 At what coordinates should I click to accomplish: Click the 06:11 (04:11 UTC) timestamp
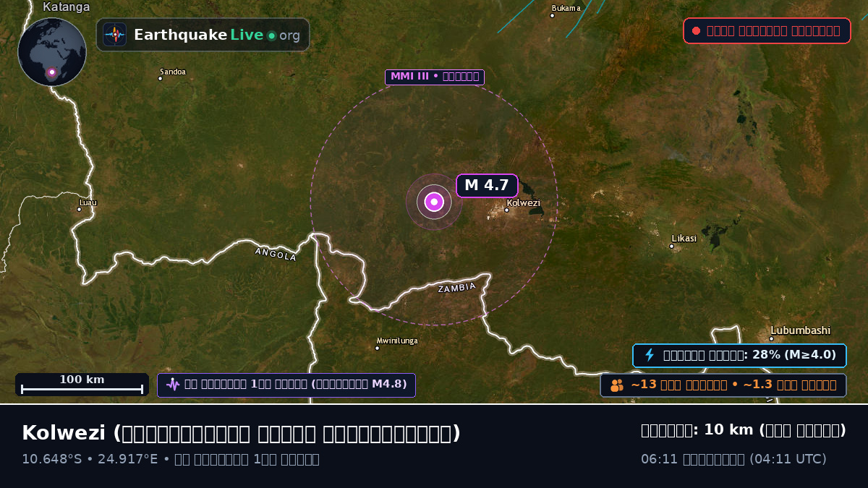point(733,459)
